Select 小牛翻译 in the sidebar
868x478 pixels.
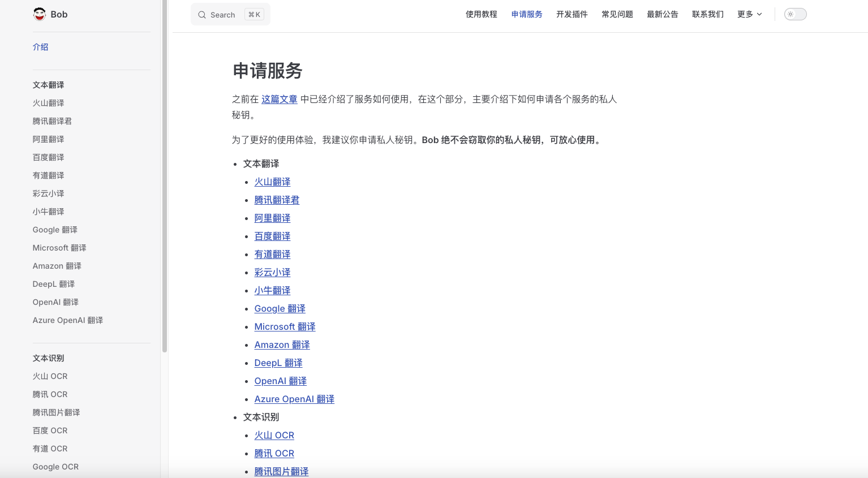click(48, 212)
